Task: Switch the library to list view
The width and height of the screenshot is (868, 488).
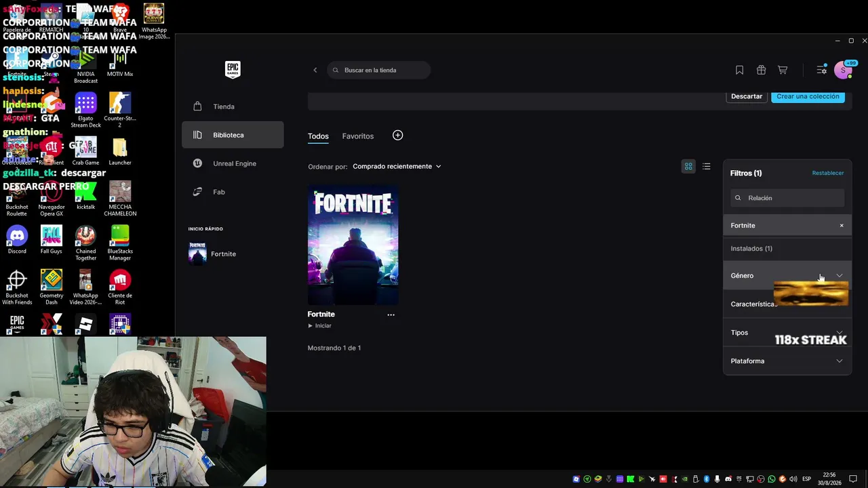Action: tap(707, 167)
